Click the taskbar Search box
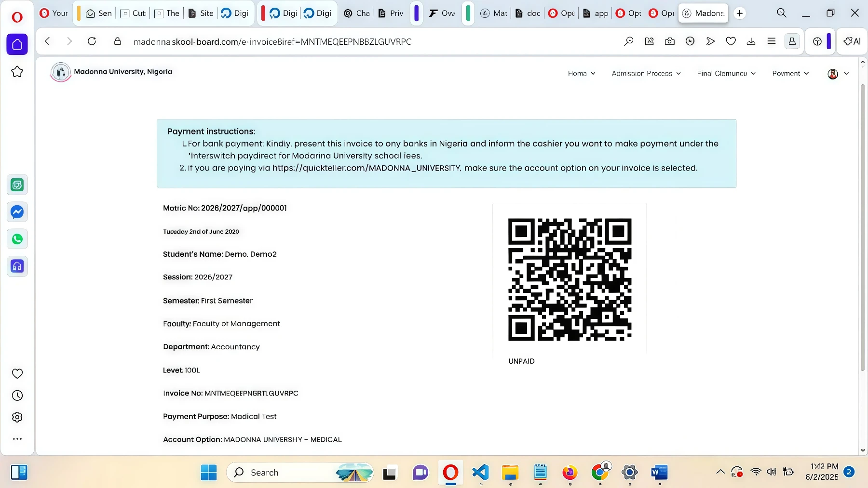Screen dimensions: 868x488 click(x=300, y=473)
